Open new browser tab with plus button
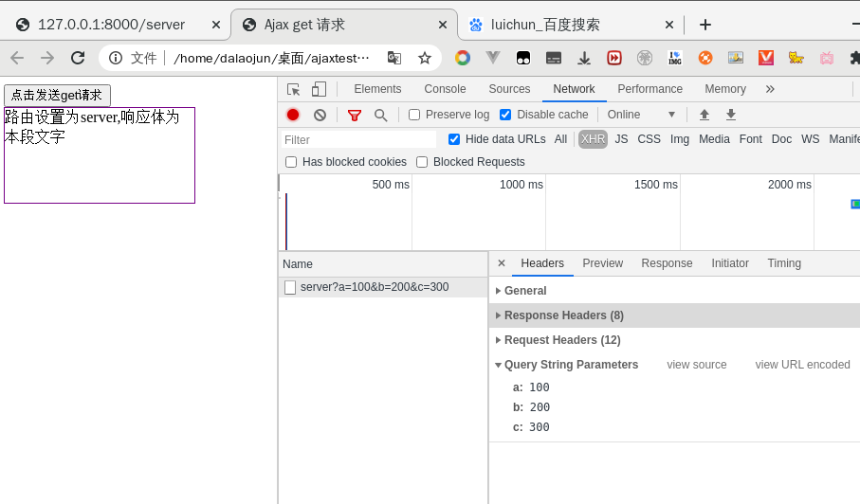 [705, 25]
